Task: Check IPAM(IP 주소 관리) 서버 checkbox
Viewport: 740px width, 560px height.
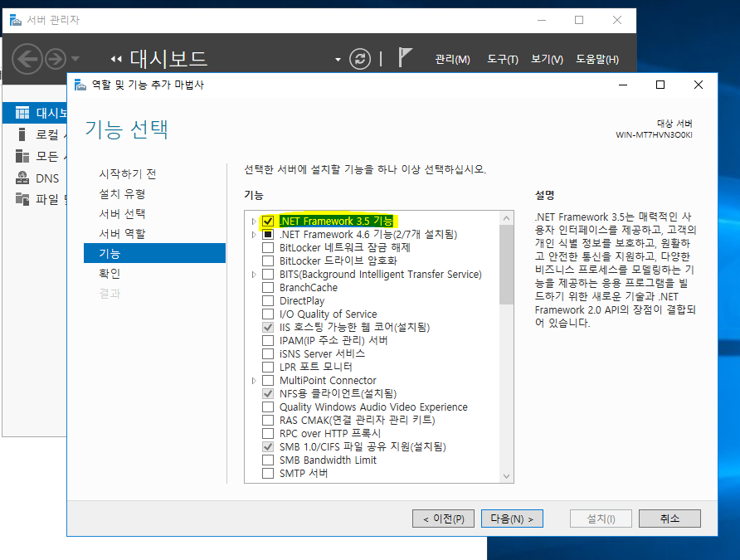Action: click(x=268, y=340)
